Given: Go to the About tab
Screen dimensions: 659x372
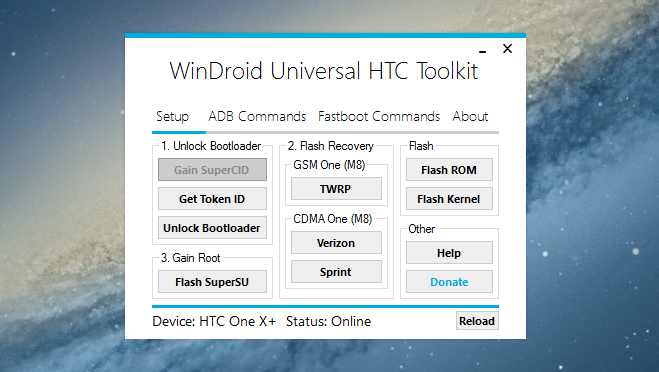Looking at the screenshot, I should (470, 116).
